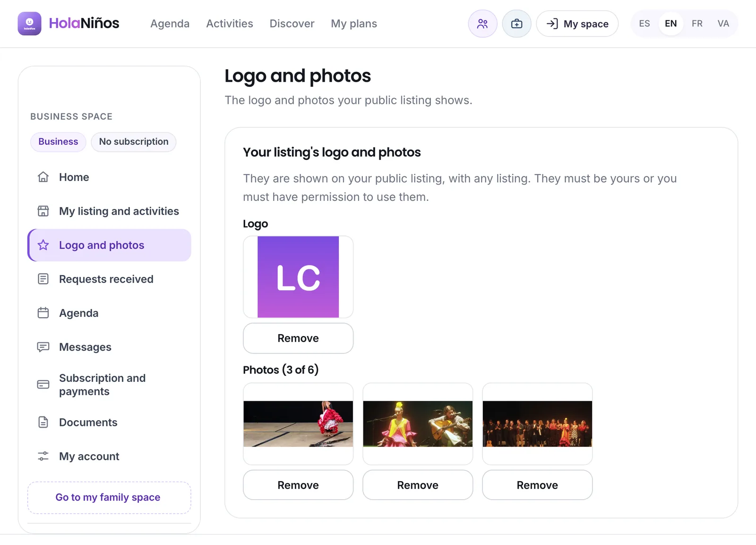
Task: Select Logo and photos sidebar item
Action: 110,245
